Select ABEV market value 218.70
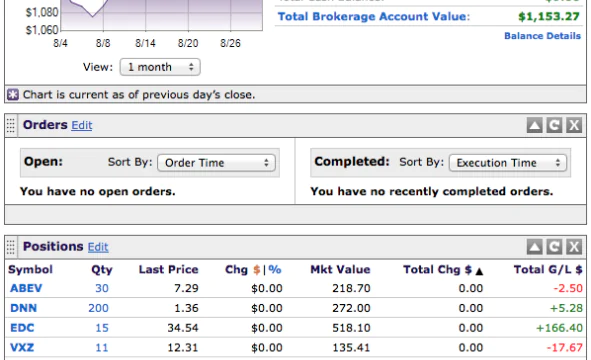591x360 pixels. 351,288
